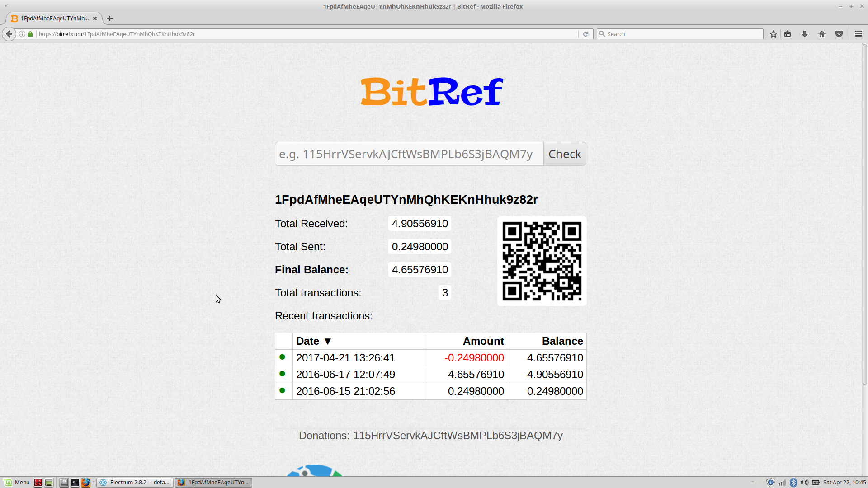The width and height of the screenshot is (868, 488).
Task: Switch to Electrum 2.8.2 taskbar window
Action: tap(135, 483)
